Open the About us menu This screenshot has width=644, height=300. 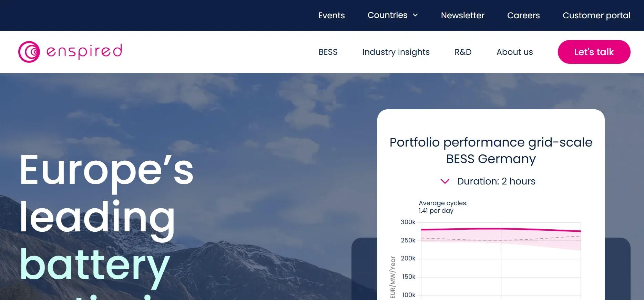click(515, 52)
